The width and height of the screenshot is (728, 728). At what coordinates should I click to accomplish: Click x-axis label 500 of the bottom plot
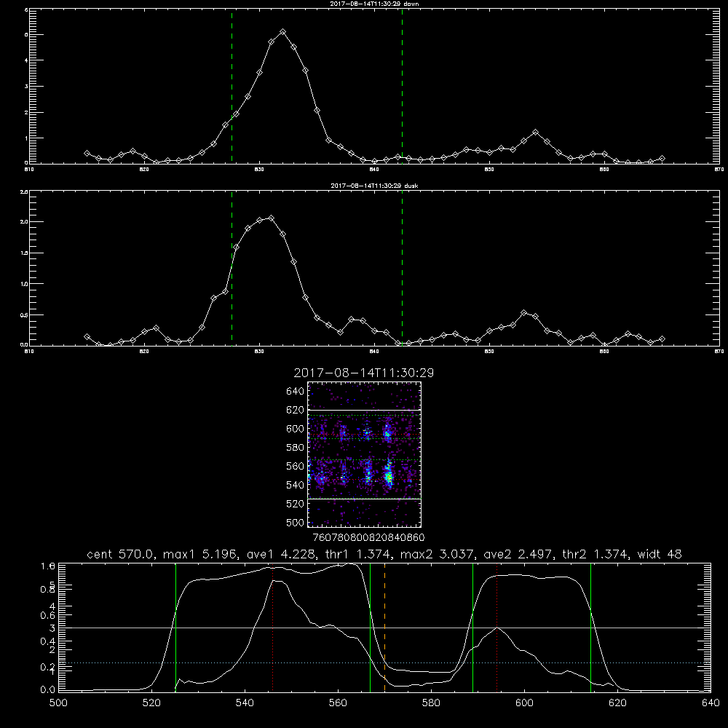pos(58,703)
